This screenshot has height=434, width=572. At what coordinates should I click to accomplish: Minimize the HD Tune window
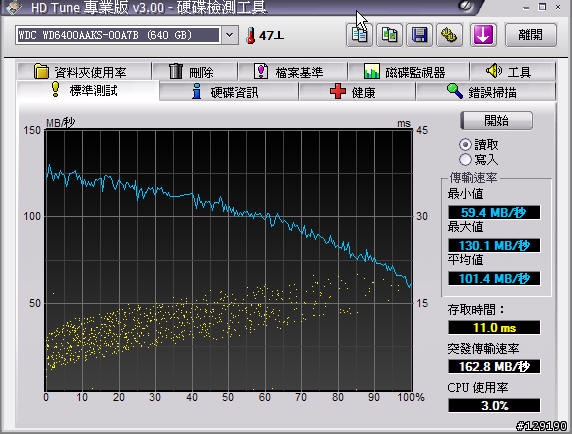pyautogui.click(x=526, y=7)
